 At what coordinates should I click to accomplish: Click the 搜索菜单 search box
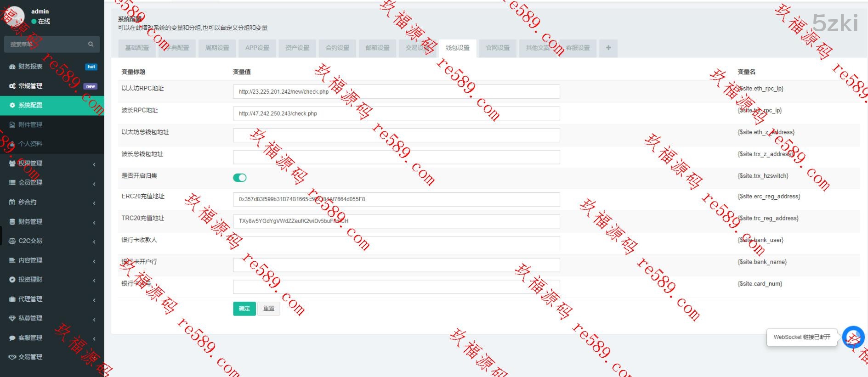pos(46,44)
